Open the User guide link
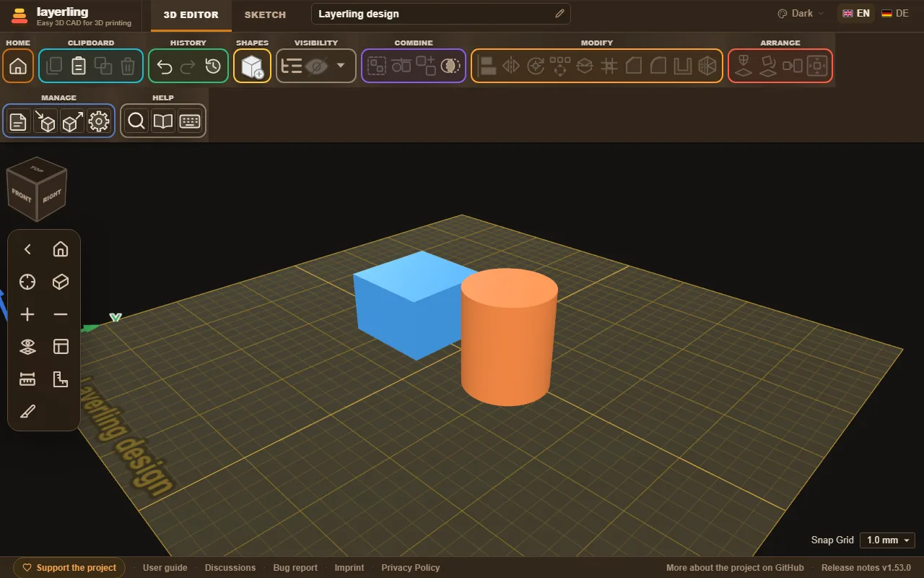924x578 pixels. point(165,568)
